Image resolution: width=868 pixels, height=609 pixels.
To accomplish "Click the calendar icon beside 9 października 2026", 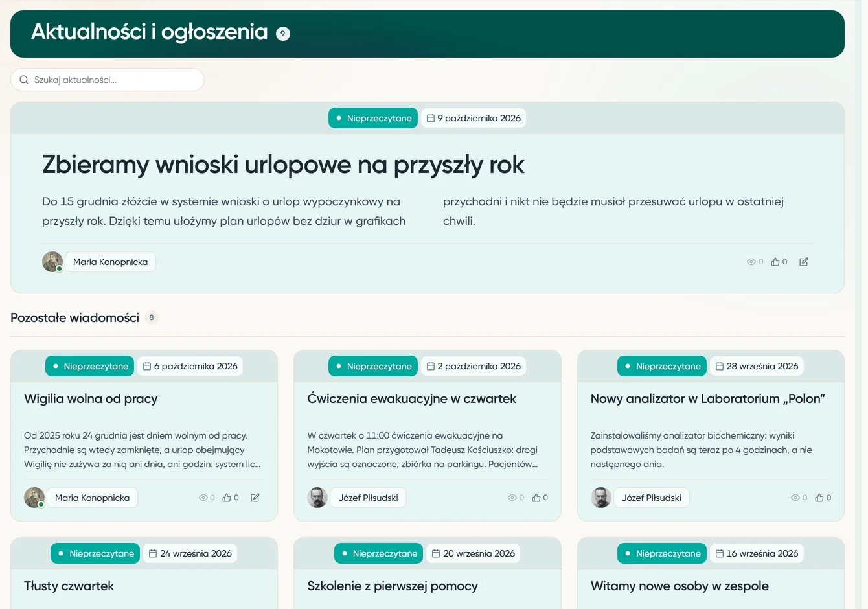I will click(431, 118).
